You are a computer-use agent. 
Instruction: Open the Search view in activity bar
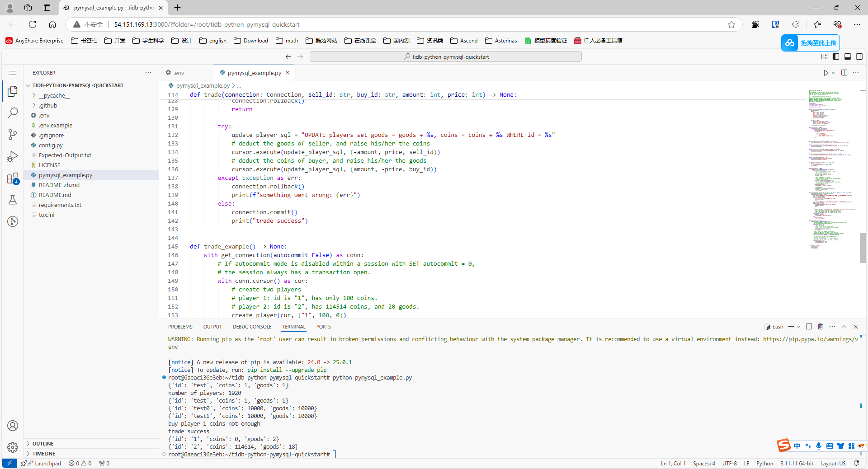coord(13,113)
